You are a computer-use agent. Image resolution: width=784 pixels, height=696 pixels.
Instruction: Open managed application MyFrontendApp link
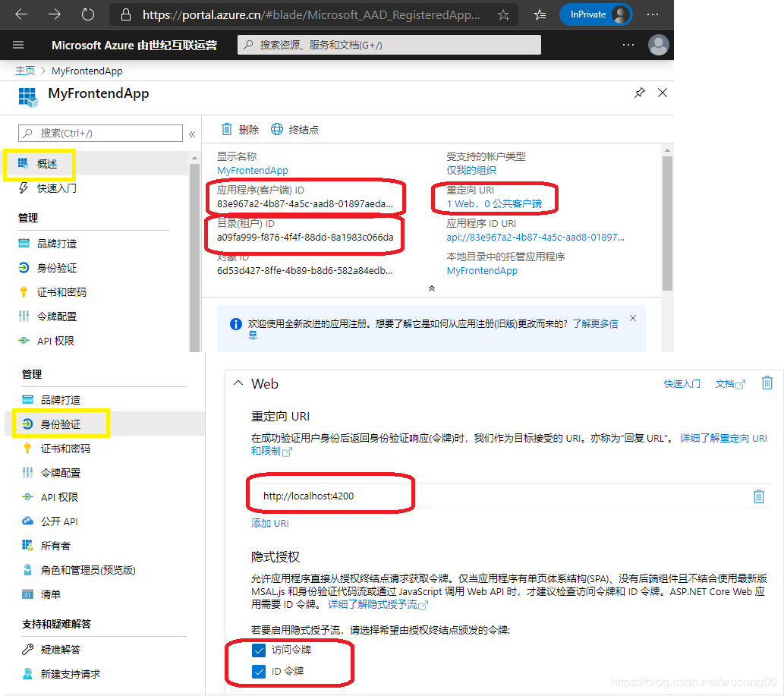click(482, 271)
